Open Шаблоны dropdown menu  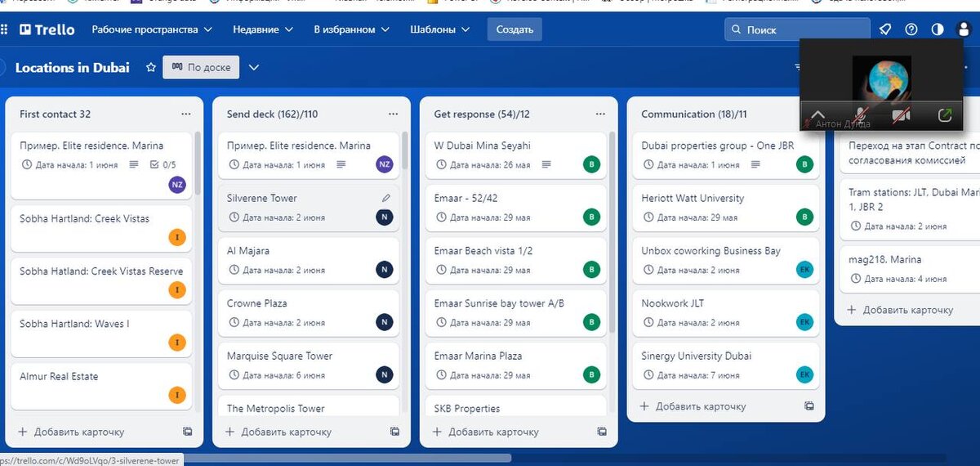click(440, 29)
